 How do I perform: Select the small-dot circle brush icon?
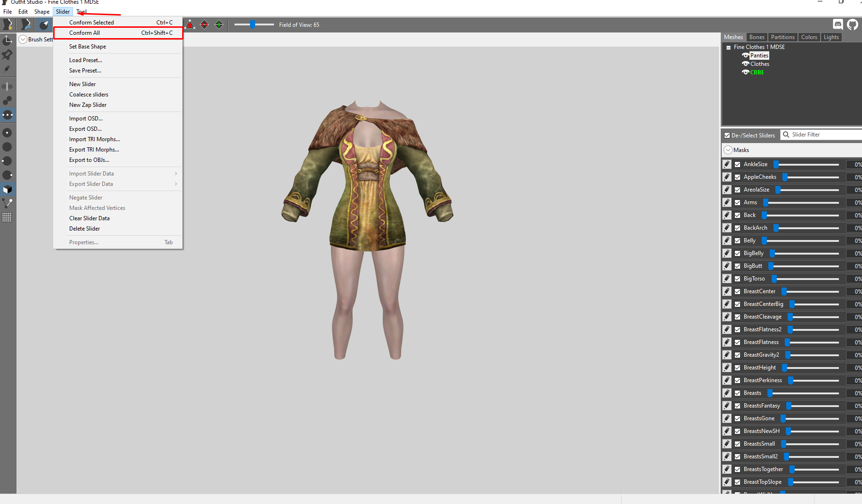click(x=8, y=133)
